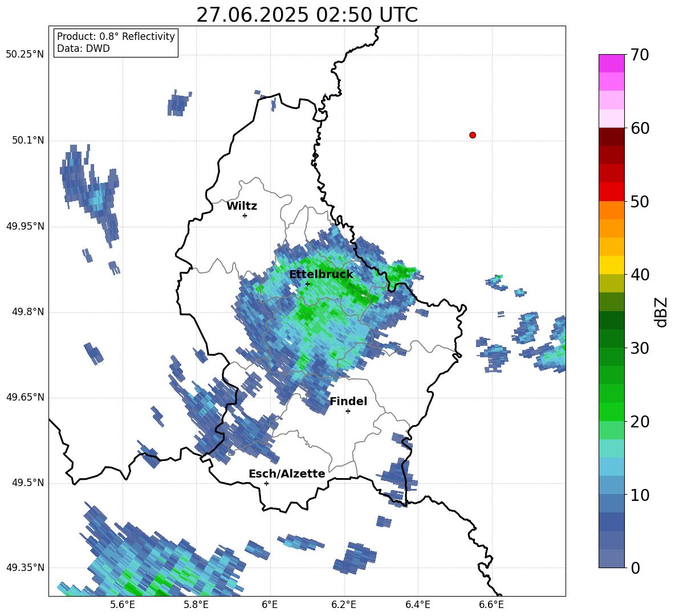Click the Esch/Alzette city label
Image resolution: width=675 pixels, height=616 pixels.
click(x=287, y=474)
